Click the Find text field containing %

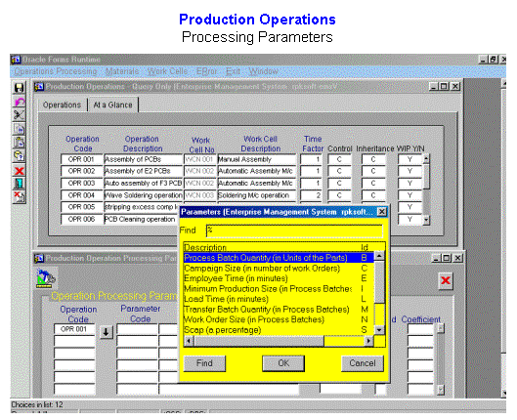point(294,231)
